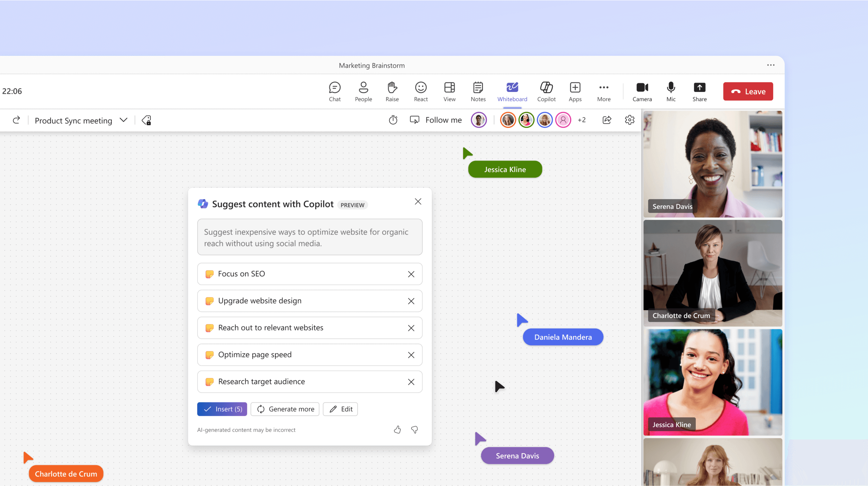Toggle thumbs up feedback
Image resolution: width=868 pixels, height=486 pixels.
click(x=397, y=429)
